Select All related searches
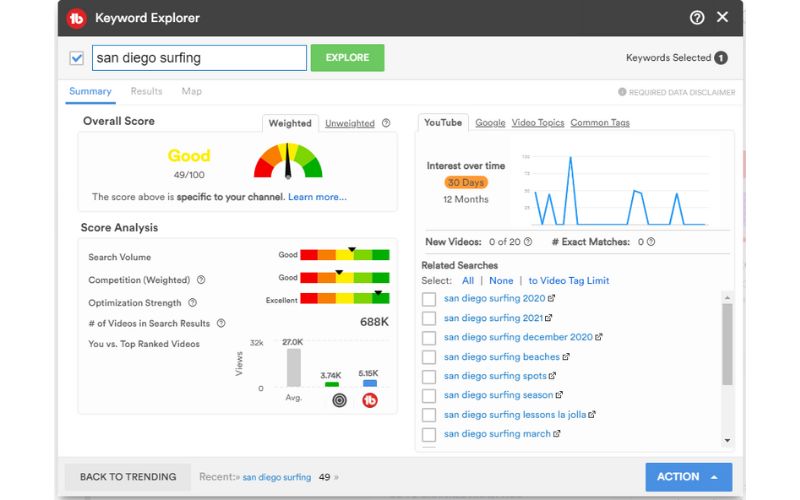This screenshot has width=800, height=500. click(468, 281)
